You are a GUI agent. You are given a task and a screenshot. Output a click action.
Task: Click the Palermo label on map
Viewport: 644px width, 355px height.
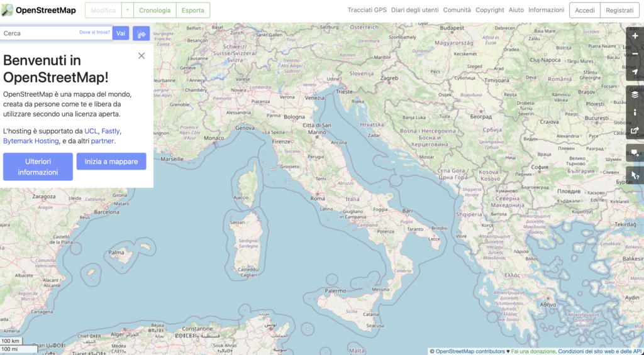click(335, 291)
